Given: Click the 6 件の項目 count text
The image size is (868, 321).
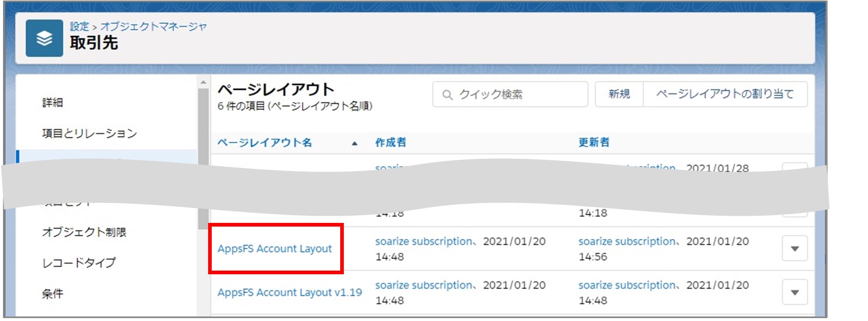Looking at the screenshot, I should 295,106.
